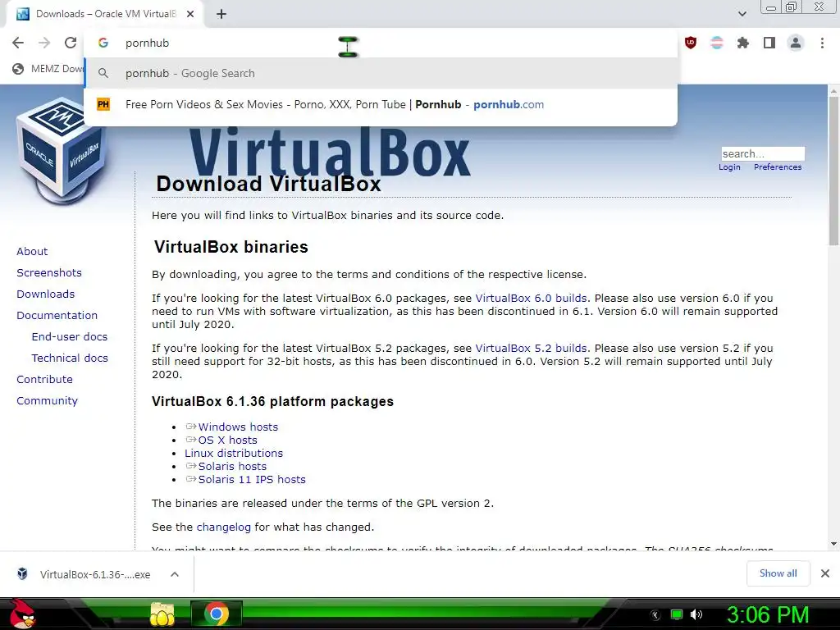The image size is (840, 630).
Task: Close the Downloads – Oracle VM VirtualBox tab
Action: pos(190,14)
